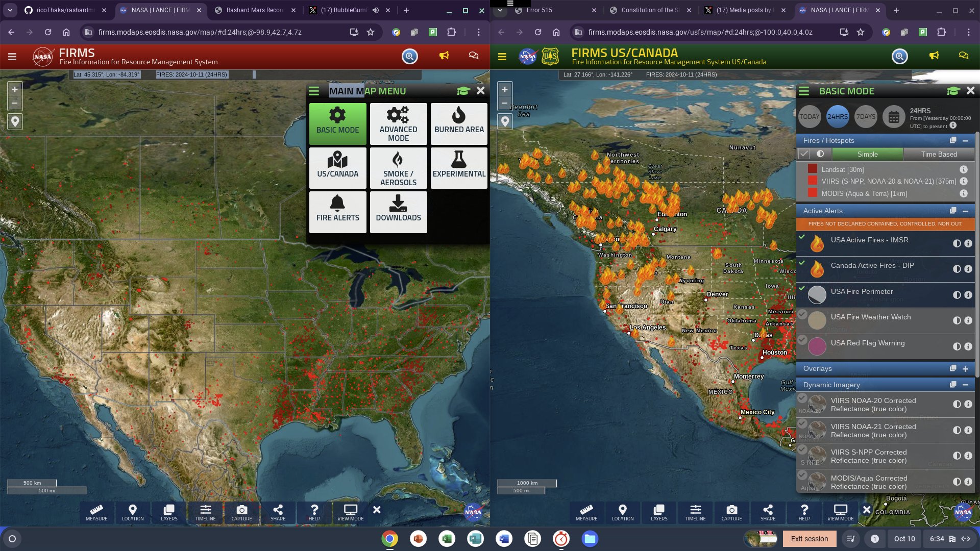Open Chrome from the taskbar shelf
The width and height of the screenshot is (980, 551).
point(389,539)
